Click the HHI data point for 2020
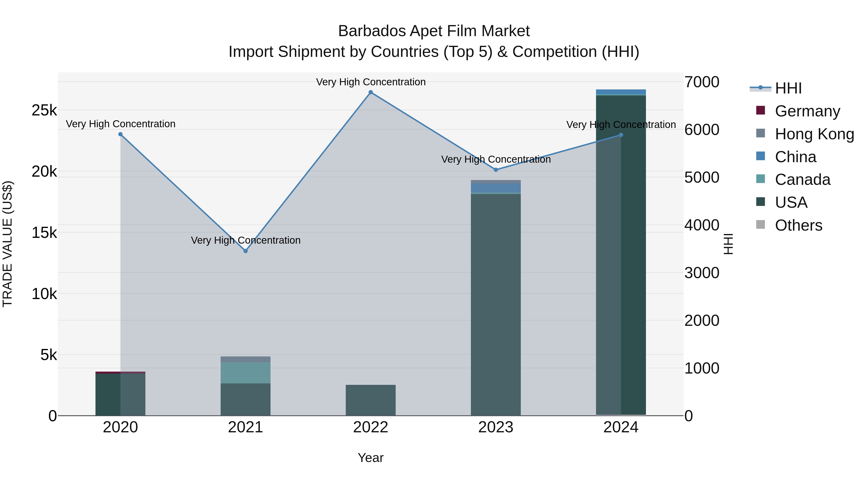The height and width of the screenshot is (488, 868). tap(120, 134)
